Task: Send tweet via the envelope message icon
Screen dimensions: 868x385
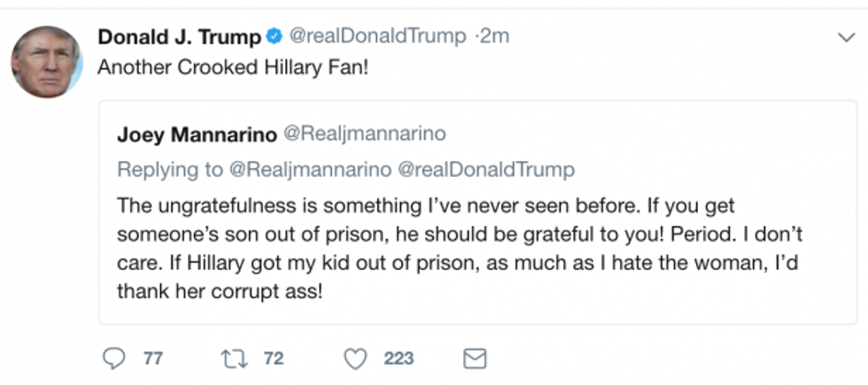Action: pos(476,358)
